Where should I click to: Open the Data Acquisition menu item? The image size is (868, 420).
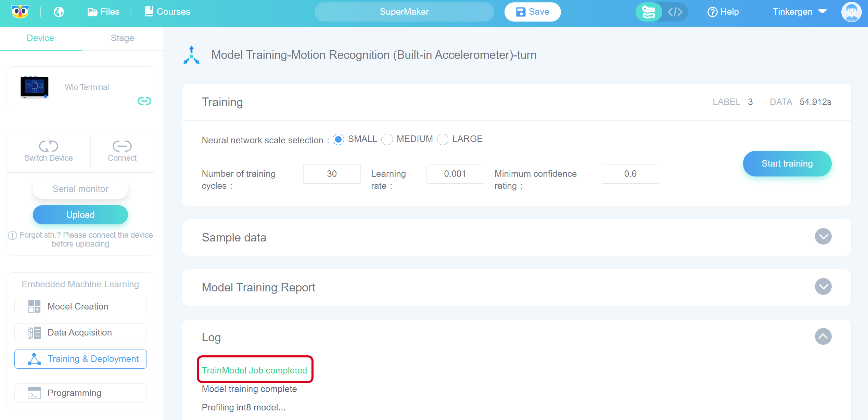click(x=80, y=332)
